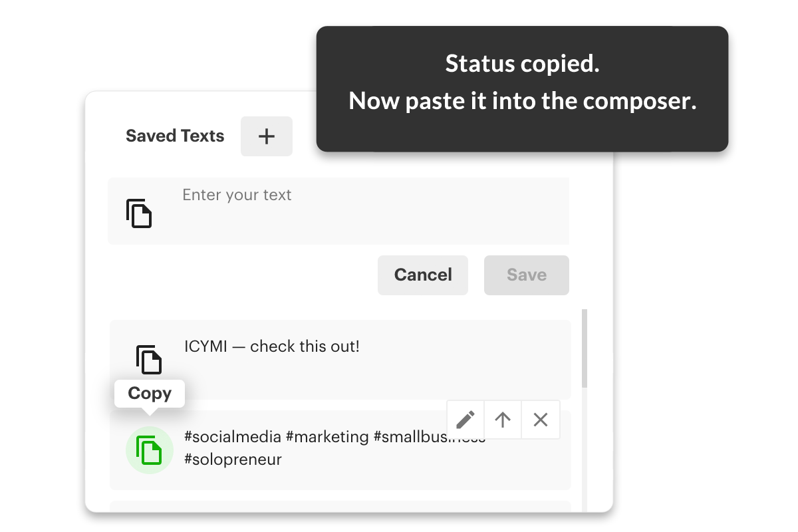Click the Saved Texts heading
The image size is (798, 532).
coord(175,136)
